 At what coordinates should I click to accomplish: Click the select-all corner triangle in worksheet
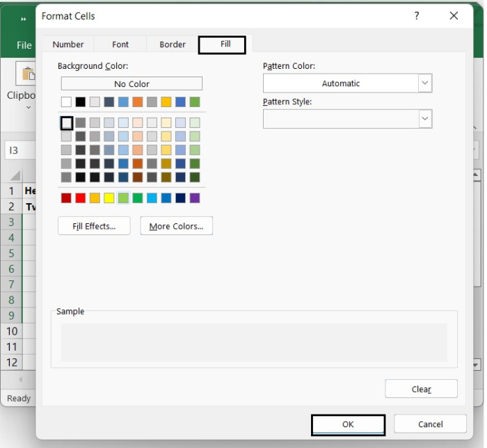point(15,175)
